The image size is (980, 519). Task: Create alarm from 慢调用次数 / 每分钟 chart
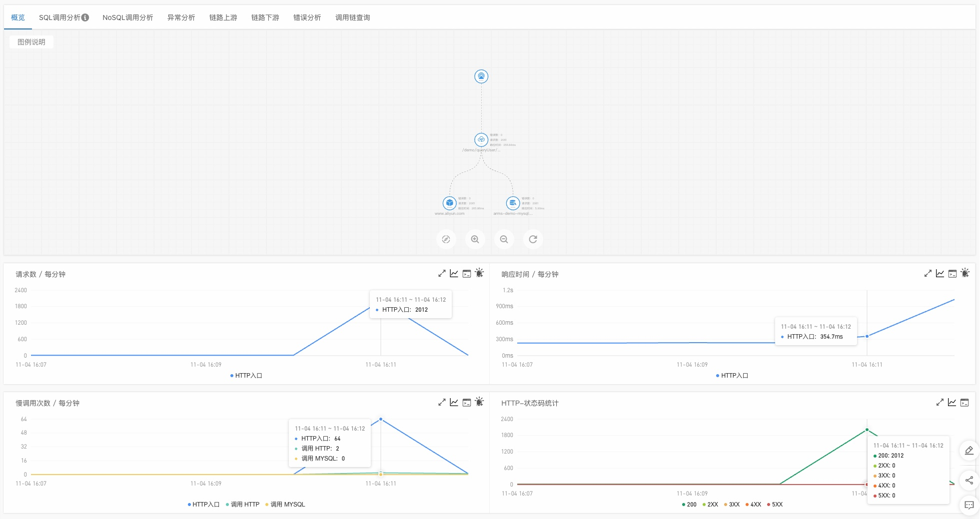pos(479,402)
